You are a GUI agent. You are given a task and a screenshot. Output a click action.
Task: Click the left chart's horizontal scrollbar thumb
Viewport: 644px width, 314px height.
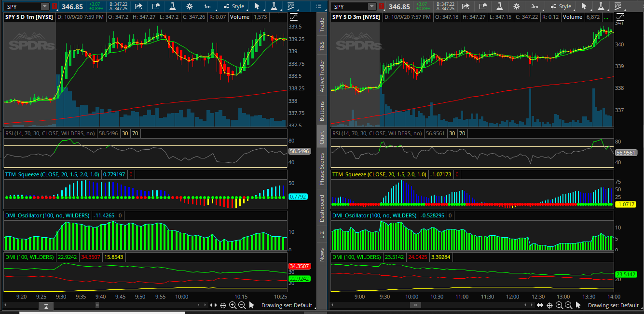(97, 305)
